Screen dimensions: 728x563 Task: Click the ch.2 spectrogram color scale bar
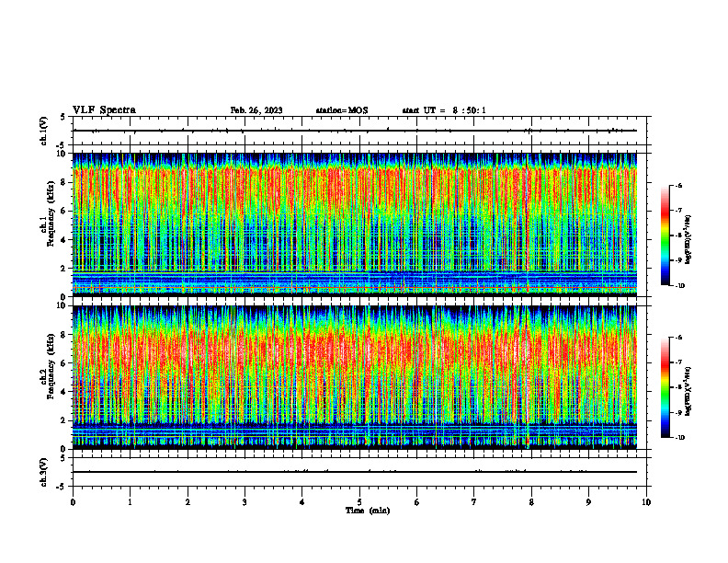click(665, 387)
